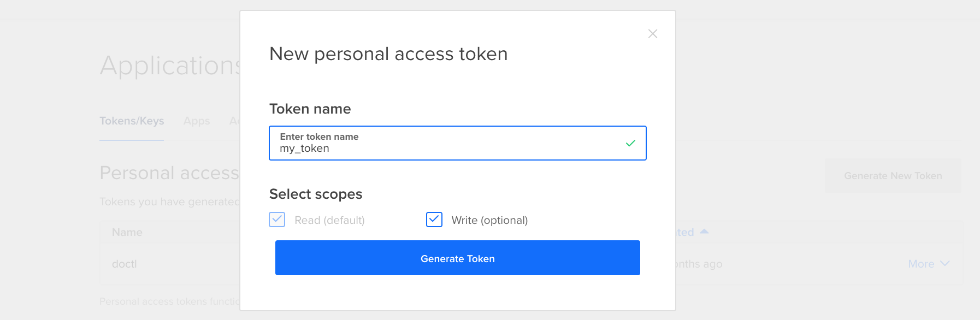The width and height of the screenshot is (980, 320).
Task: Click the Read (default) label text
Action: pos(329,220)
